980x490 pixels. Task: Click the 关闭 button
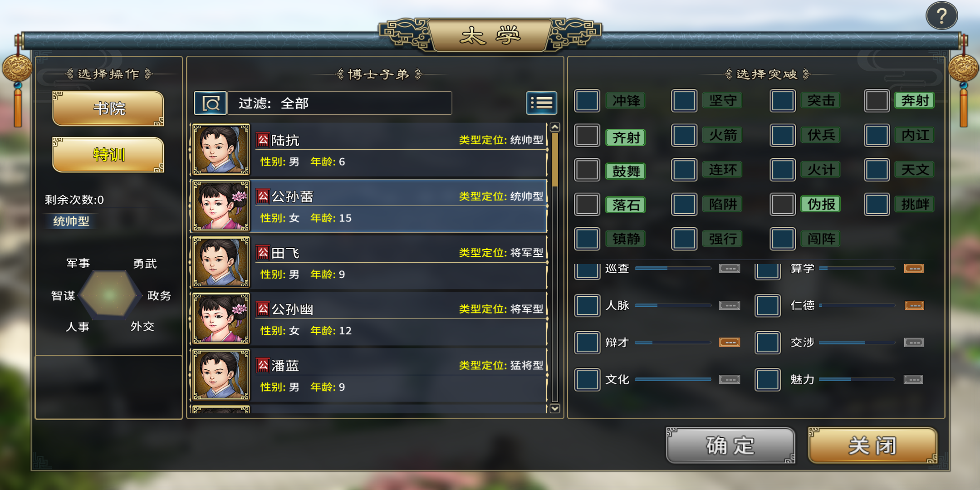[872, 446]
